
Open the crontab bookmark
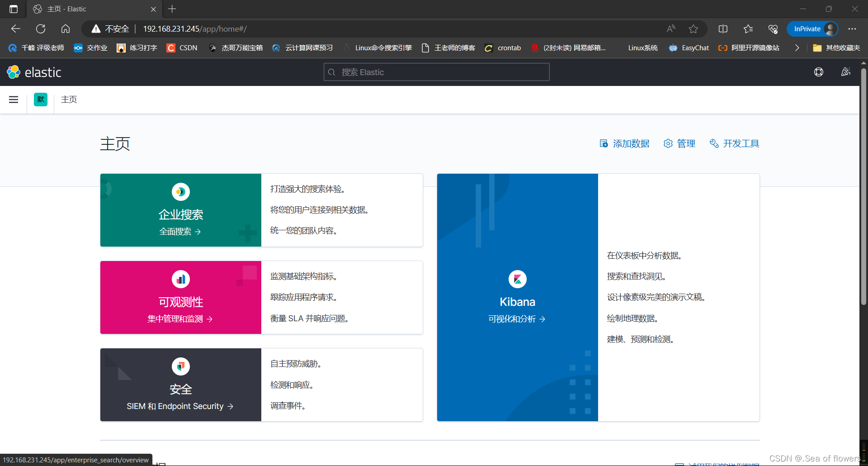(503, 48)
